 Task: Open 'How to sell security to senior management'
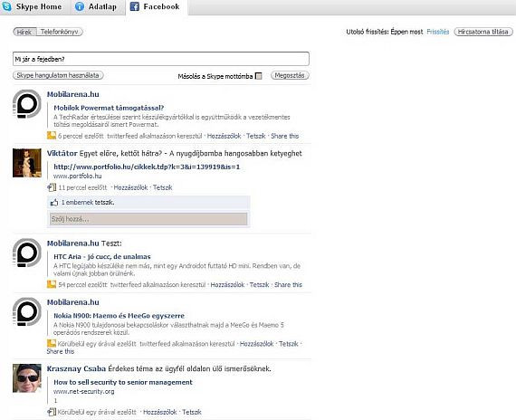pos(123,383)
